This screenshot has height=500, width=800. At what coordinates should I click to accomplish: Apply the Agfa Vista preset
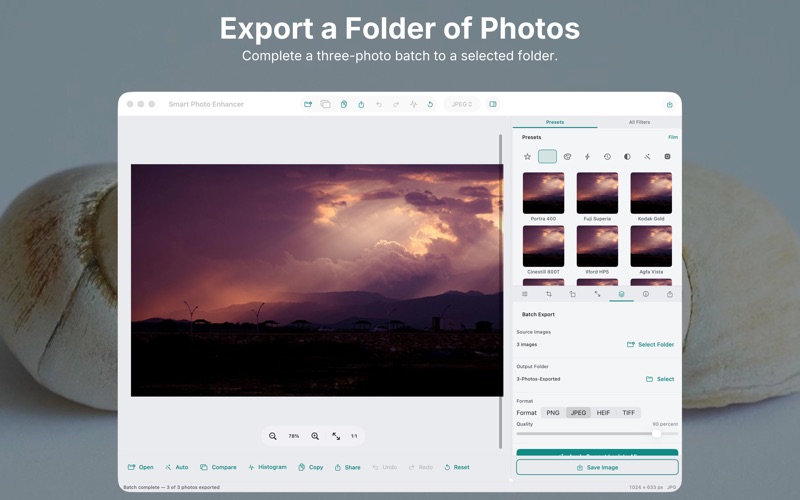[x=651, y=246]
